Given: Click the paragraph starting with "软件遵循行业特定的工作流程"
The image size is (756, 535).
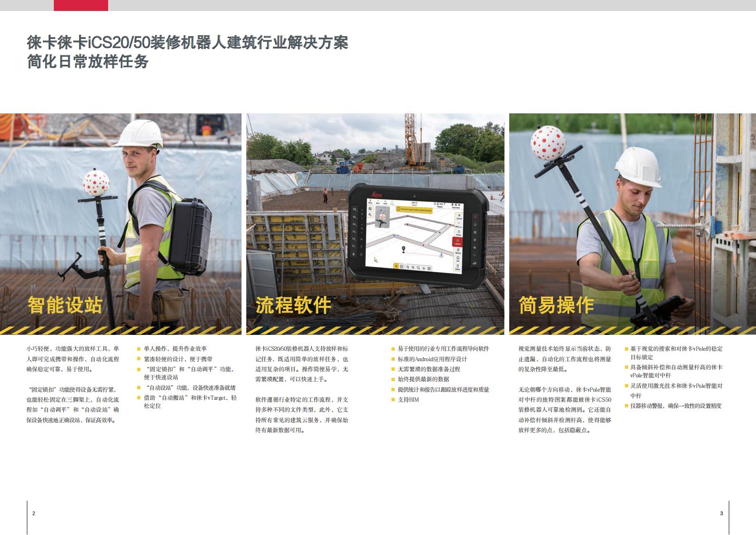Looking at the screenshot, I should [x=302, y=415].
